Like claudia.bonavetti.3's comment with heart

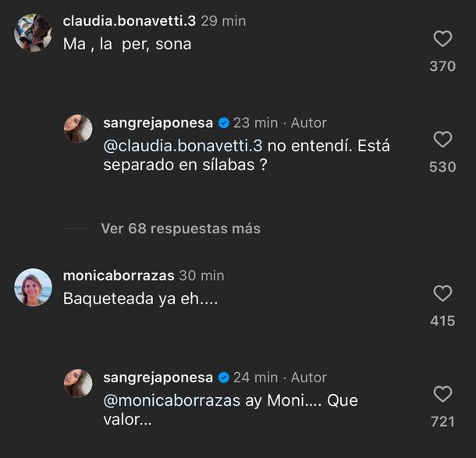tap(442, 39)
